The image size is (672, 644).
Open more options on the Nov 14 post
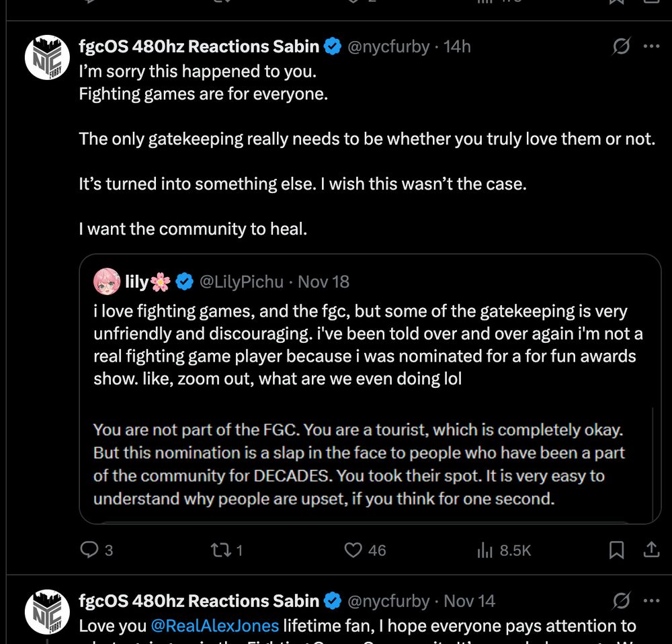click(x=651, y=600)
